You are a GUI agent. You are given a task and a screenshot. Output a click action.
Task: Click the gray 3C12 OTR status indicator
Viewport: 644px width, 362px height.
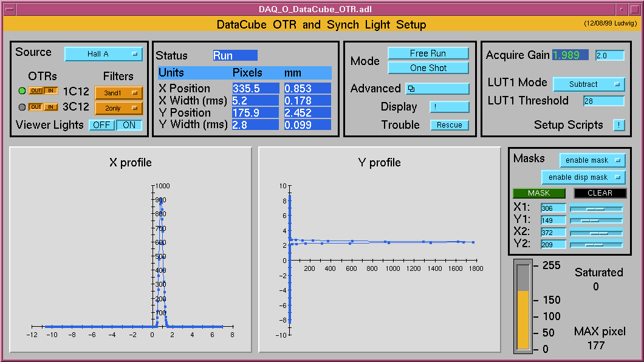click(22, 108)
